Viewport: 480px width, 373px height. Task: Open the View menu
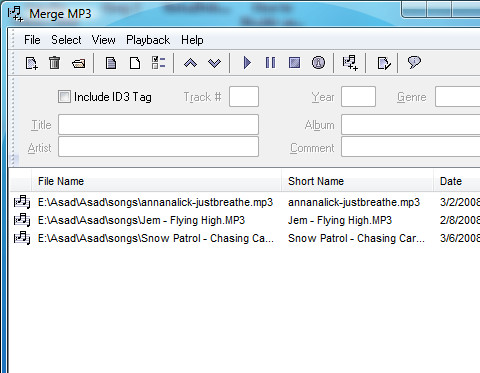tap(104, 40)
